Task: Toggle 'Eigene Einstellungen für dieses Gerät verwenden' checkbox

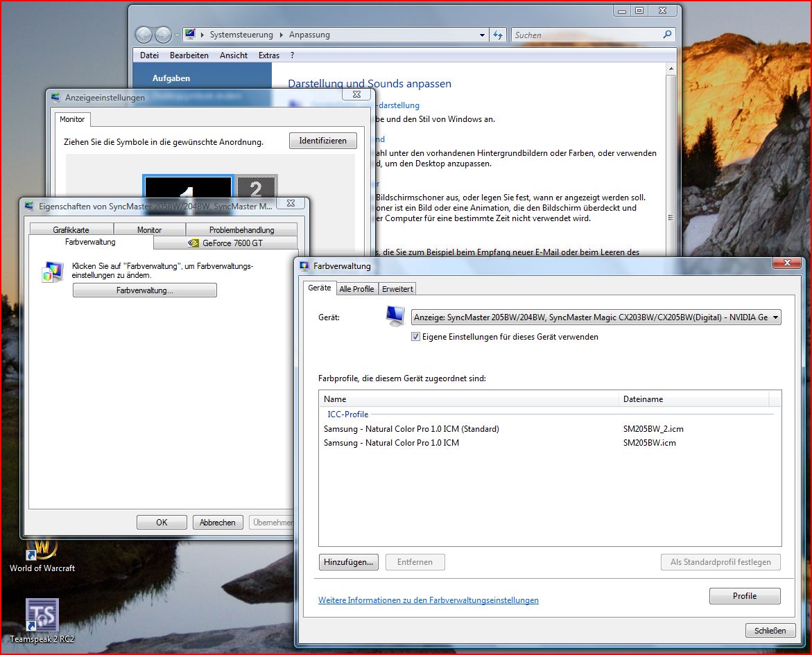Action: (416, 337)
